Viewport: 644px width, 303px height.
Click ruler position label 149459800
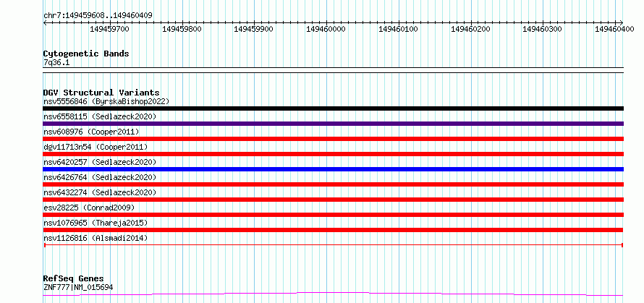point(182,29)
